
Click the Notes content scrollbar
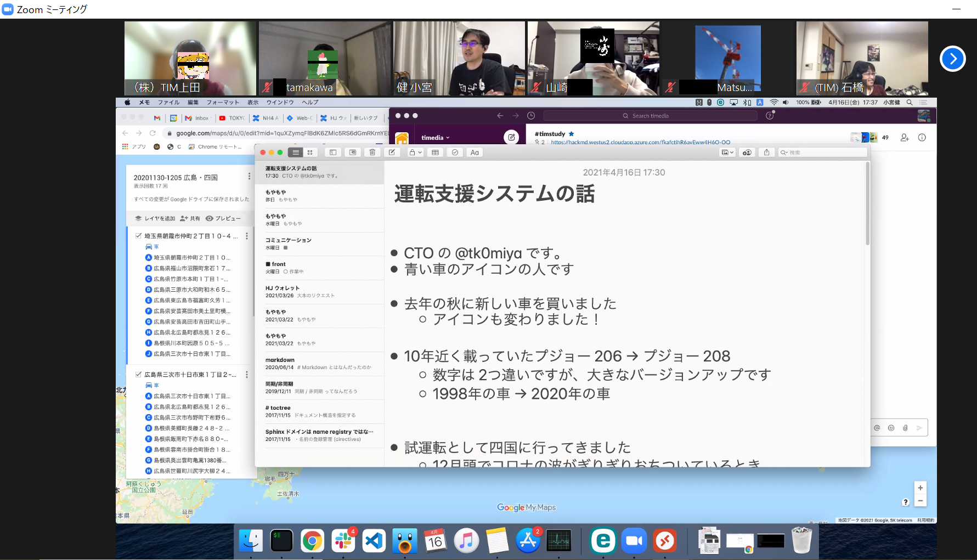point(867,203)
